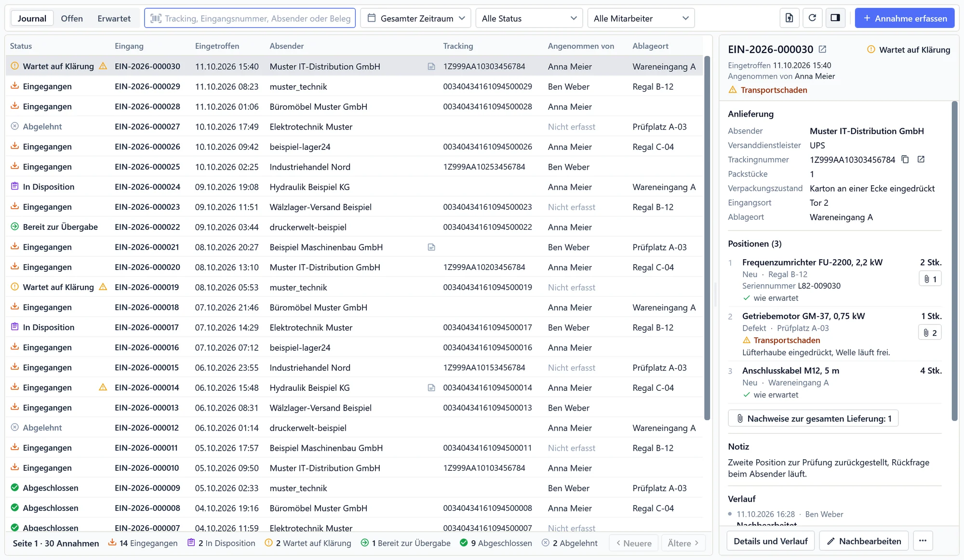Filter by 2 Wartet auf Klärung in footer

click(308, 543)
